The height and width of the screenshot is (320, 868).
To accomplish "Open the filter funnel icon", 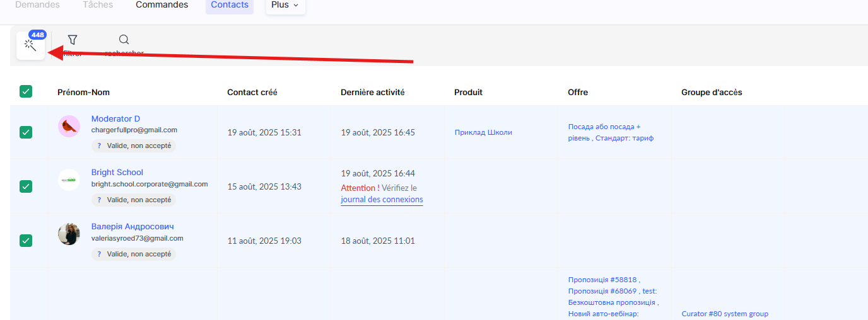I will [x=73, y=40].
